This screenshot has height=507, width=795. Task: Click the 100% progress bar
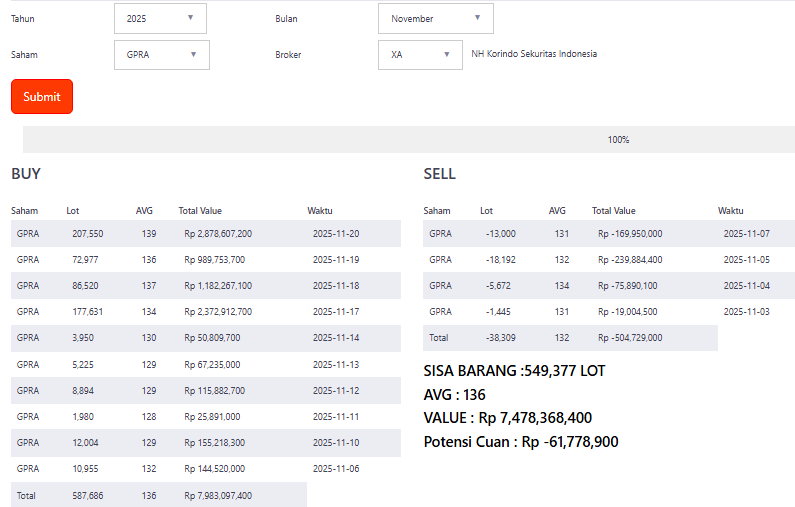(x=408, y=139)
